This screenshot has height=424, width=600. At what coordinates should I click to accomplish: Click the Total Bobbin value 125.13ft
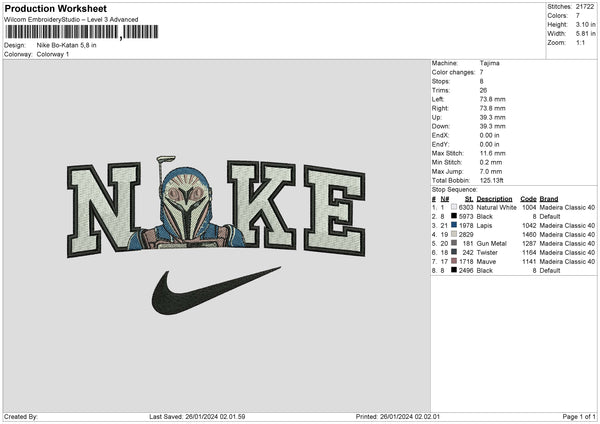(492, 180)
